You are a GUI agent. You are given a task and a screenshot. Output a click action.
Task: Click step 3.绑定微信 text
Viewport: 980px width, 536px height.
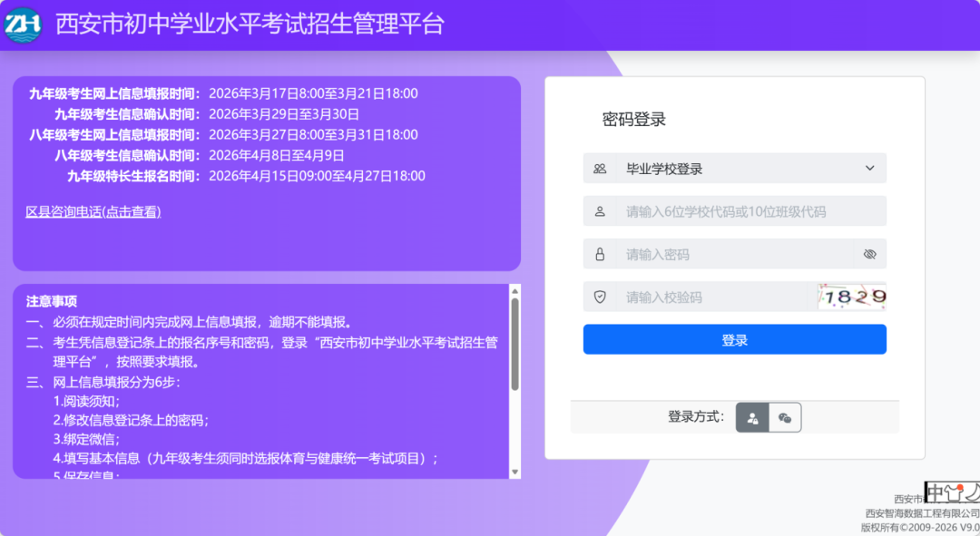point(86,439)
